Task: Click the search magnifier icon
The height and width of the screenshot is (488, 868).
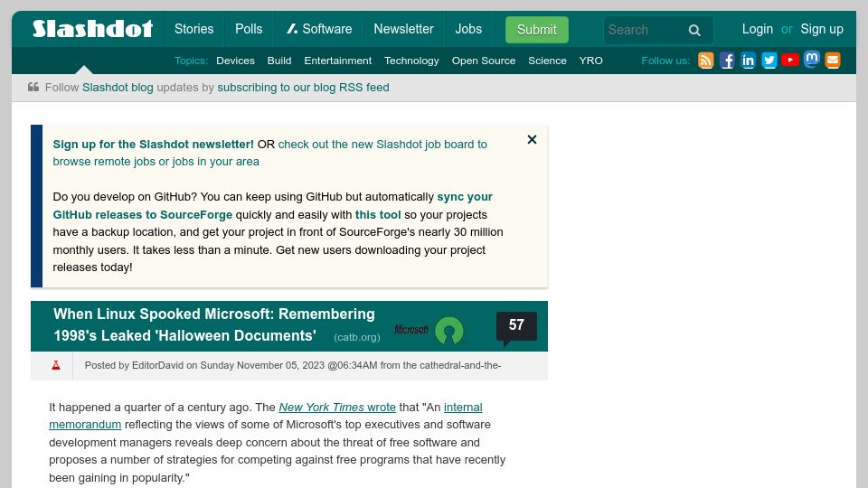Action: coord(694,31)
